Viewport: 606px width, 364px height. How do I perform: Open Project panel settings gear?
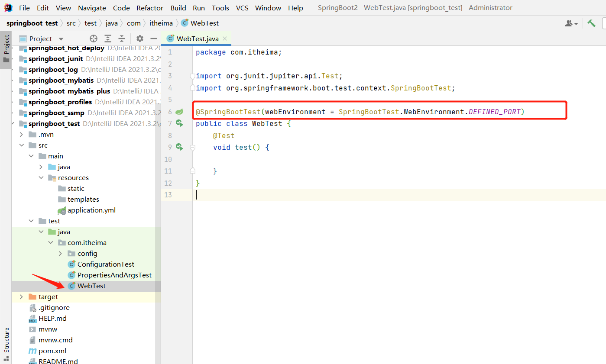139,39
